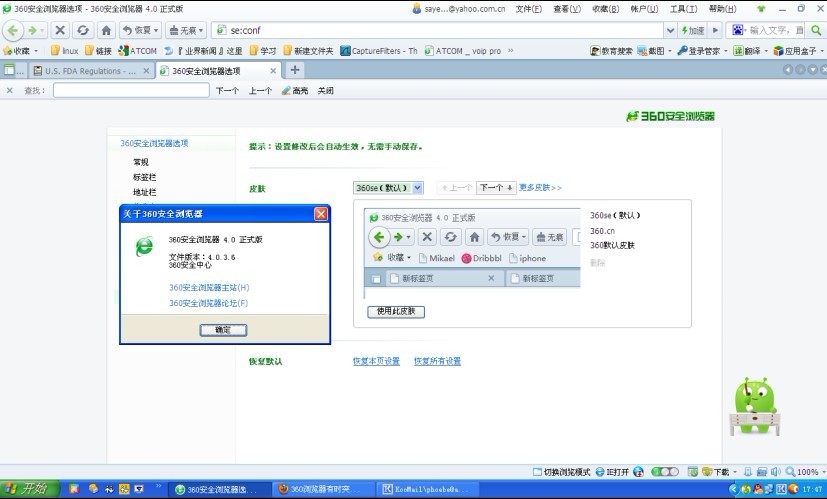Select 标签栏 in the options sidebar
Image resolution: width=827 pixels, height=499 pixels.
pyautogui.click(x=145, y=177)
